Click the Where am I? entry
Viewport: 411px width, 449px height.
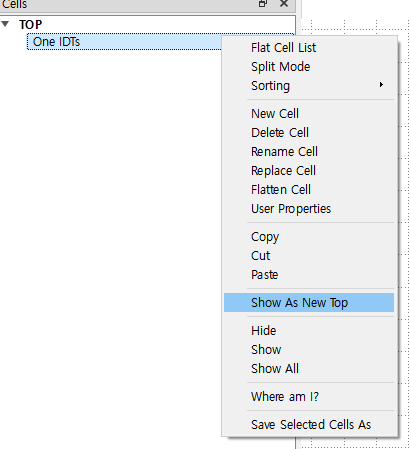tap(285, 397)
